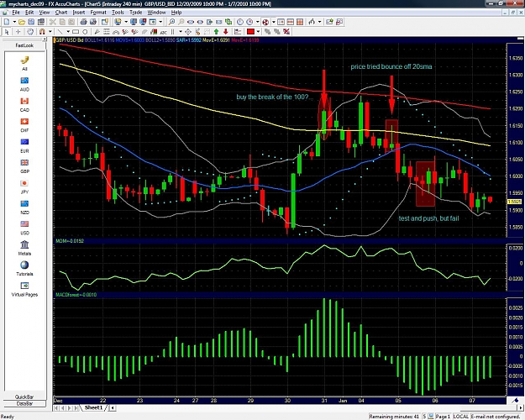Insert a green up arrow marker
This screenshot has height=420, width=525.
pyautogui.click(x=216, y=31)
